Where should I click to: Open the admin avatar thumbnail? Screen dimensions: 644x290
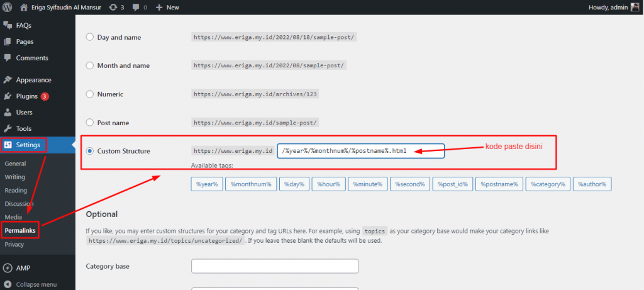pos(635,8)
